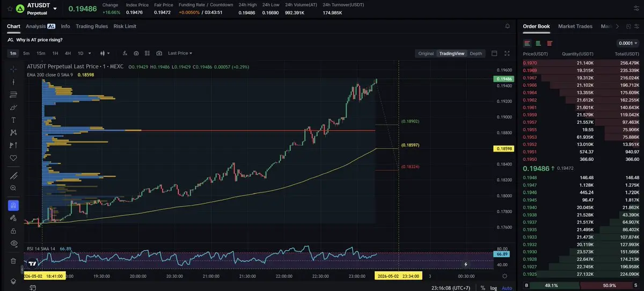The height and width of the screenshot is (291, 644).
Task: Toggle Auto scale on price axis
Action: pyautogui.click(x=507, y=288)
